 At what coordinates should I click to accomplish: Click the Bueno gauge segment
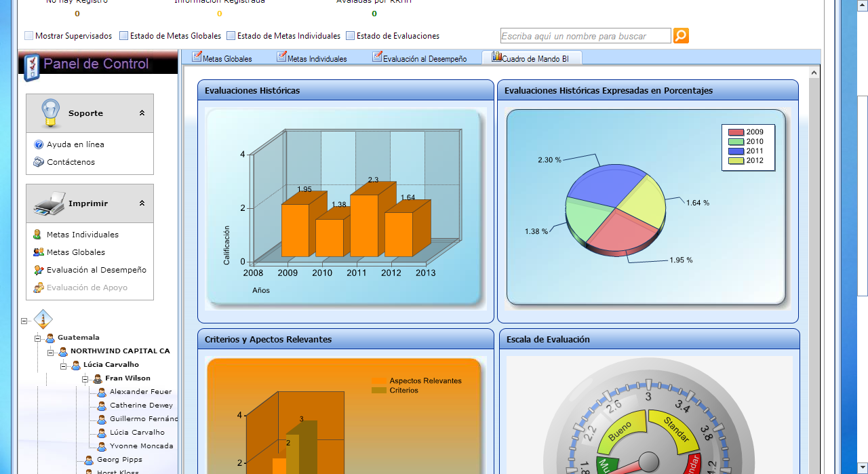click(620, 431)
